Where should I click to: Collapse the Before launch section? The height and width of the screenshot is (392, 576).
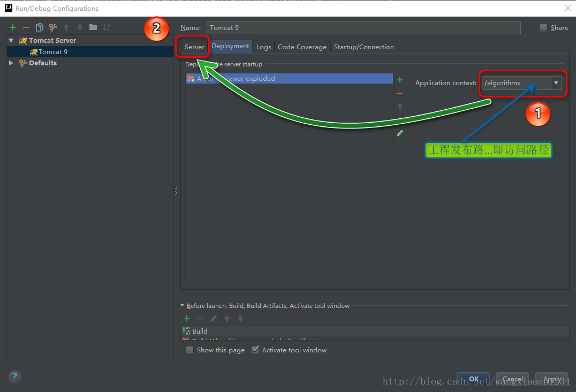click(182, 305)
